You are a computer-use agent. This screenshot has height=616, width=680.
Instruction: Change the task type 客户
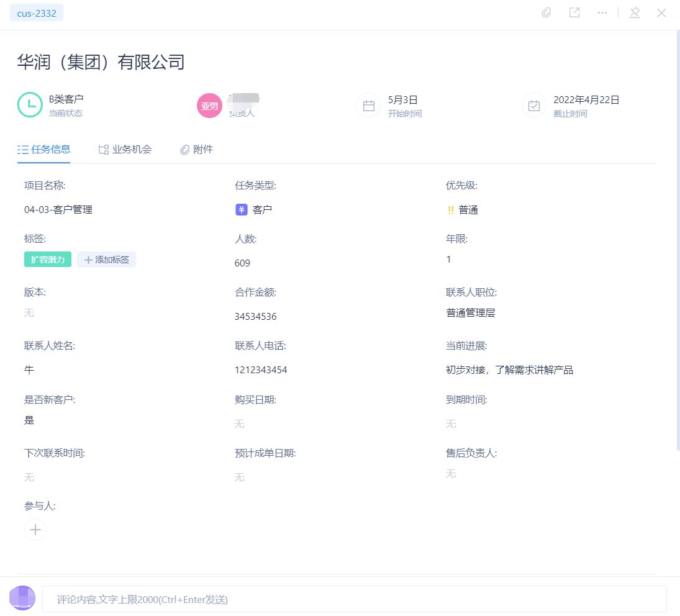click(x=262, y=210)
